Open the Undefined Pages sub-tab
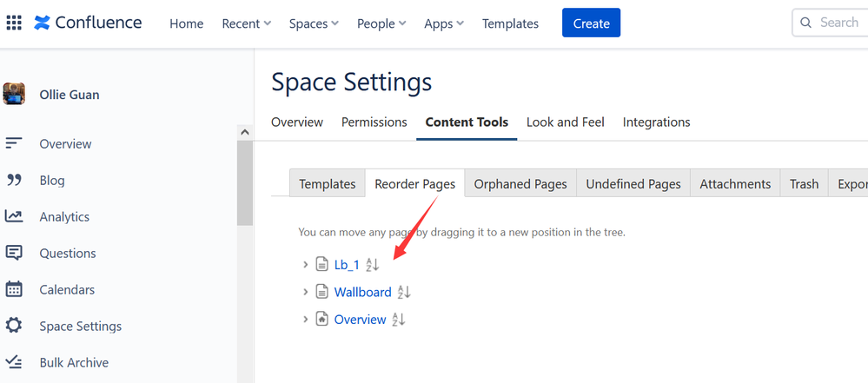 (x=633, y=184)
